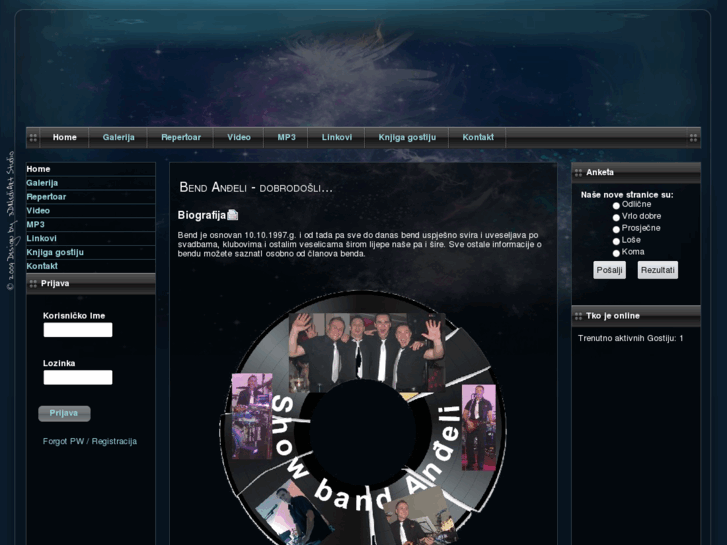Go to Galerija in the left sidebar menu

click(x=91, y=183)
